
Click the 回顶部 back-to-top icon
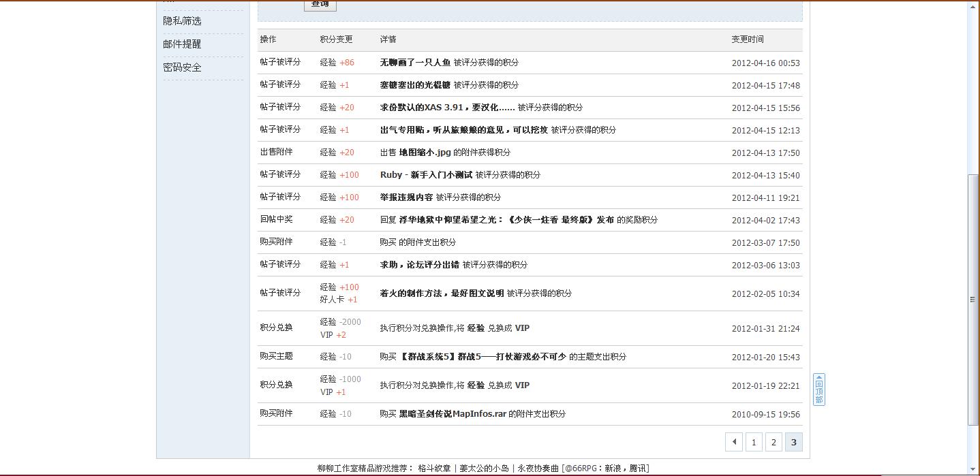click(819, 390)
